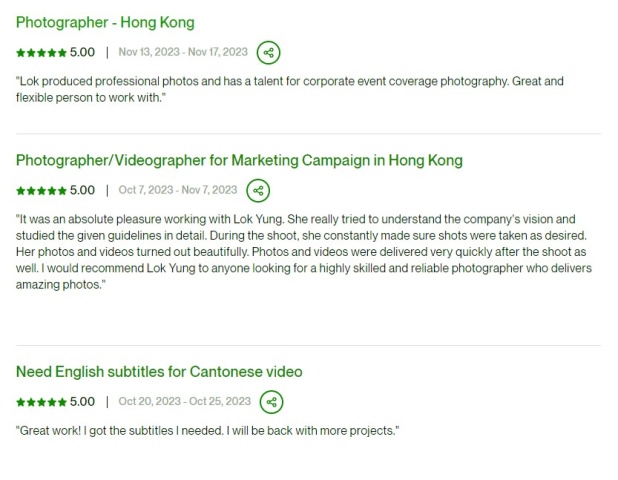This screenshot has width=618, height=480.
Task: Click the Oct 20, 2023 - Oct 25, 2023 date range
Action: pos(185,401)
